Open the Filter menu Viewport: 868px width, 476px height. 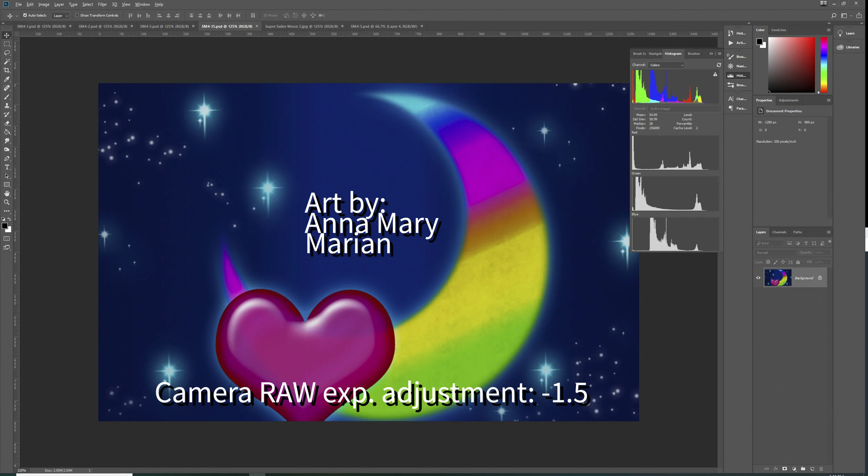point(102,5)
